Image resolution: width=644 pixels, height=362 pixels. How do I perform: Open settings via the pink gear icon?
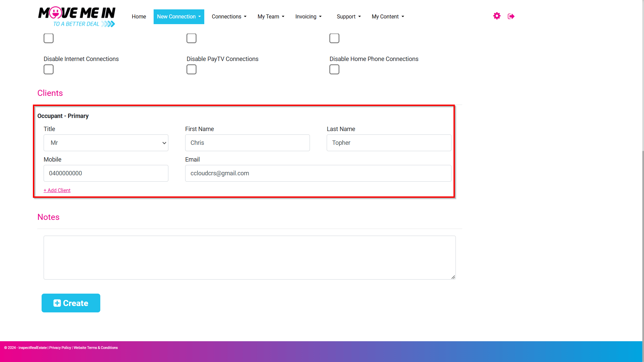tap(497, 16)
